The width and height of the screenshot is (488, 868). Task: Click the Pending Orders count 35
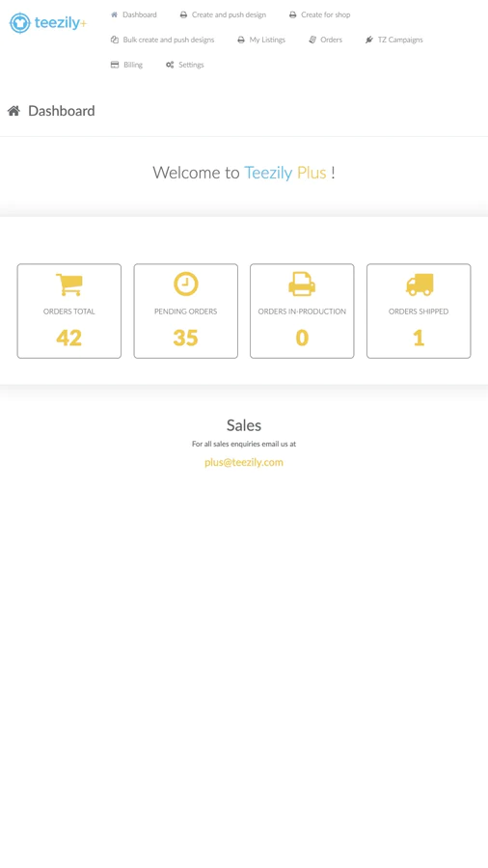pos(186,338)
